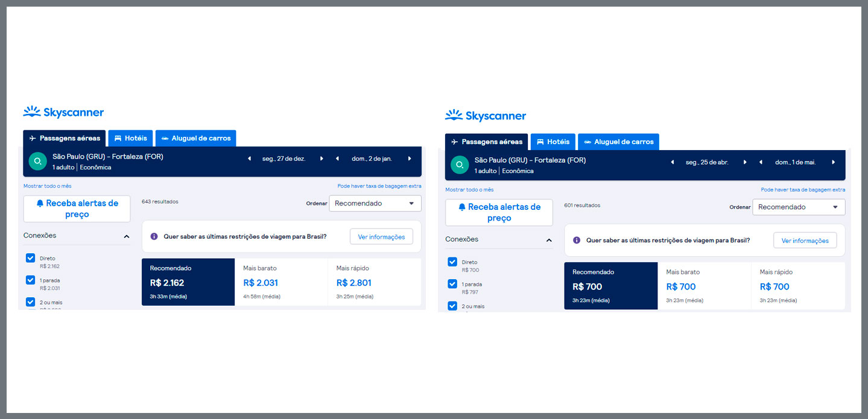Click Mostrar todo o mês link on left

pos(48,186)
